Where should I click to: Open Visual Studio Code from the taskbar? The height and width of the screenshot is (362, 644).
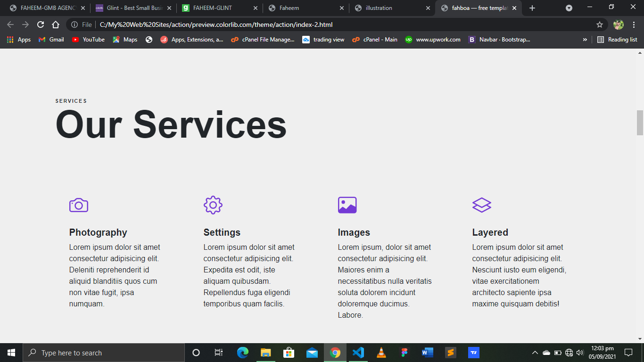(358, 353)
